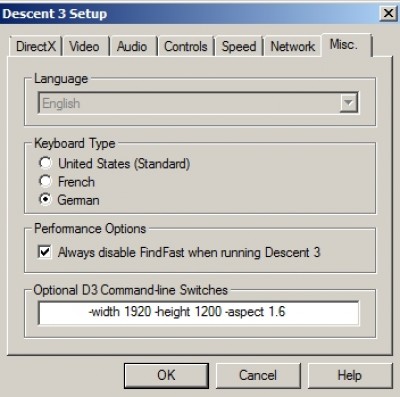Click the Cancel button
This screenshot has height=397, width=400.
point(258,376)
